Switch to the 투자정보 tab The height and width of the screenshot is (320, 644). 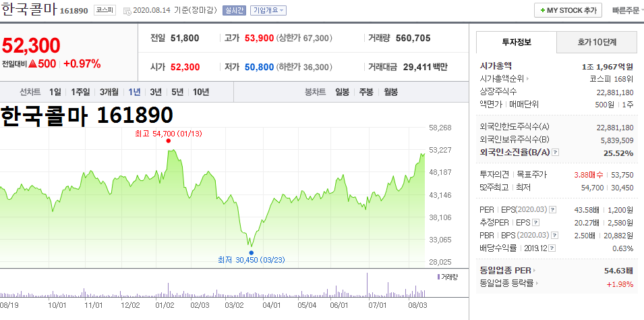pos(517,42)
